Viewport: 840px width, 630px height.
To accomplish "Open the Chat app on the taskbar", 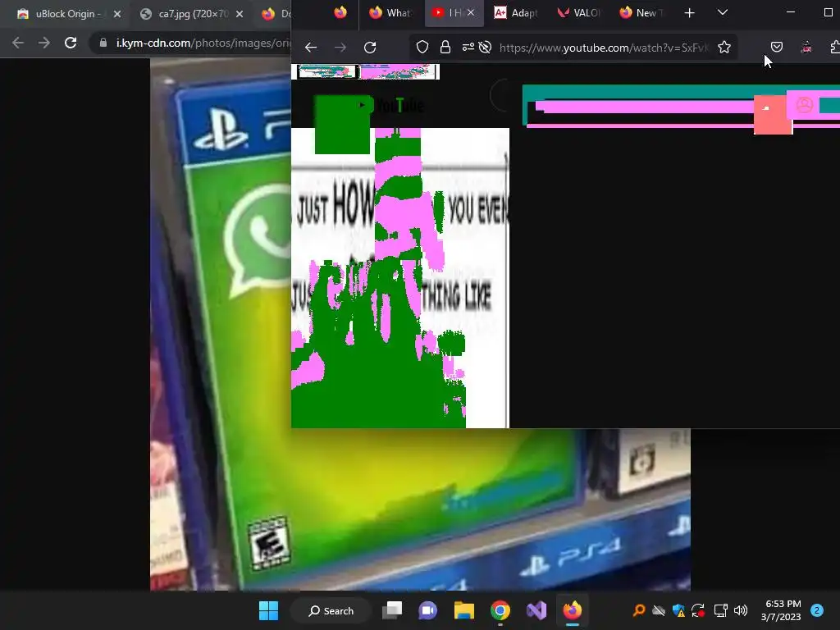I will (428, 610).
